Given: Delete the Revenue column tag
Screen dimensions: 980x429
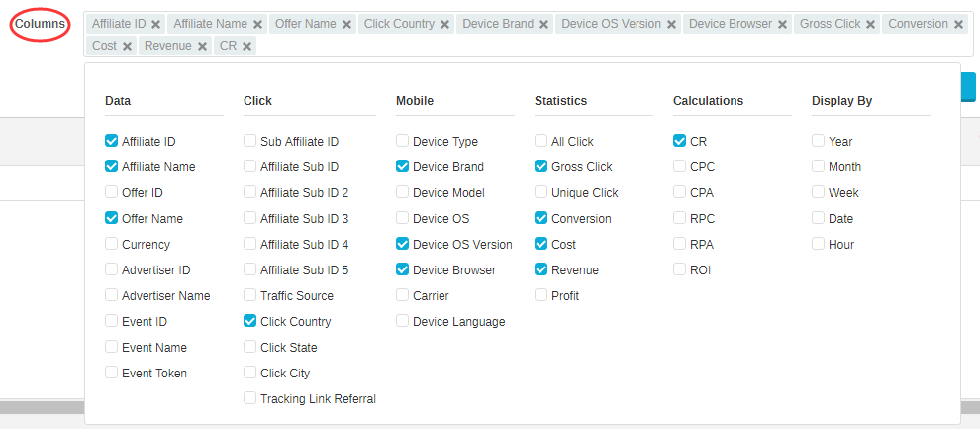Looking at the screenshot, I should point(202,47).
